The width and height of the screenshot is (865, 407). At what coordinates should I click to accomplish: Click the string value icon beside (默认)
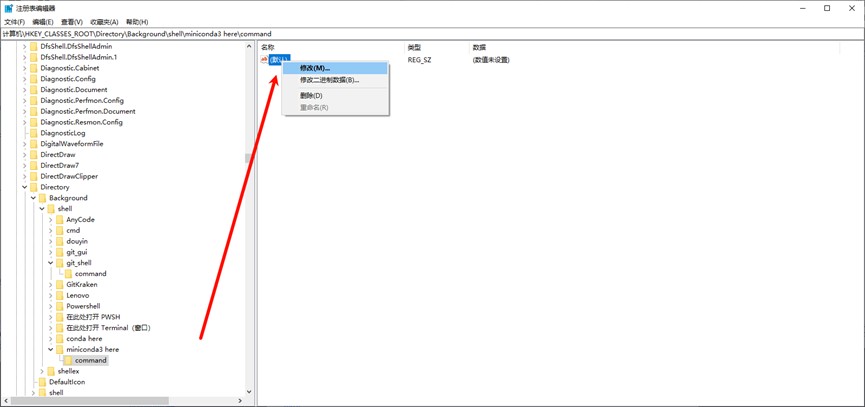[x=264, y=60]
